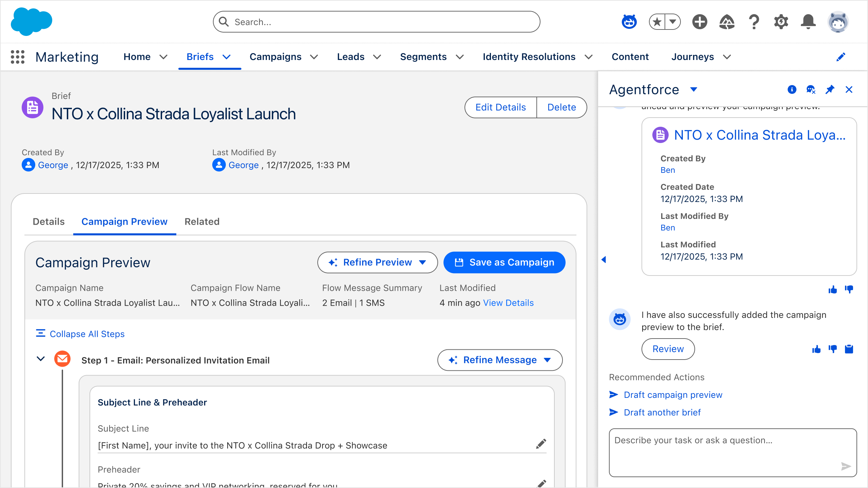Open the help question mark icon
868x488 pixels.
coord(754,22)
